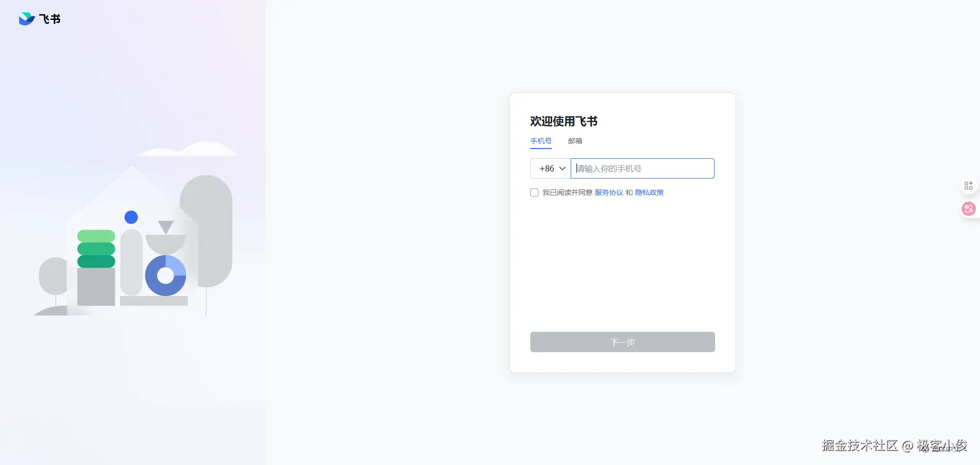The image size is (980, 465).
Task: Click the Feishu logo in the top left
Action: pyautogui.click(x=39, y=19)
